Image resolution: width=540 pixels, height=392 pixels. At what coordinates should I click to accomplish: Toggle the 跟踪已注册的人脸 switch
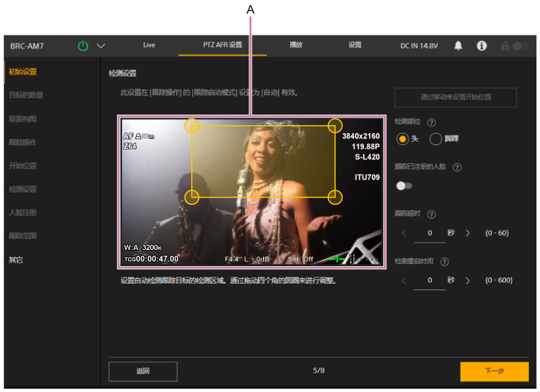(x=403, y=186)
